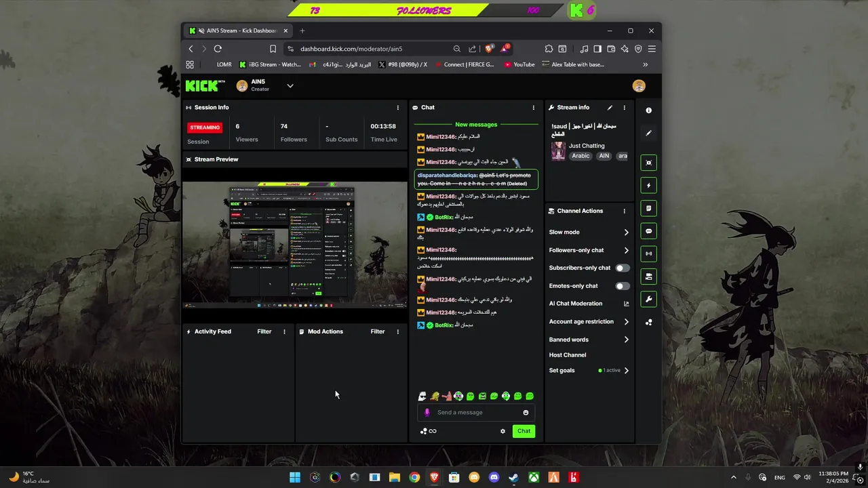The image size is (868, 488).
Task: Click the dashboard.kick.com address bar
Action: pyautogui.click(x=375, y=49)
